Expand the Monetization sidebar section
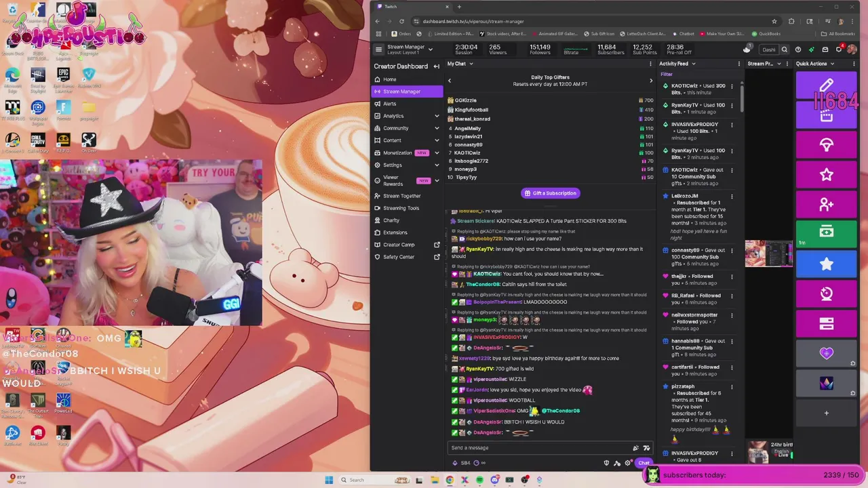The width and height of the screenshot is (868, 488). pos(437,152)
